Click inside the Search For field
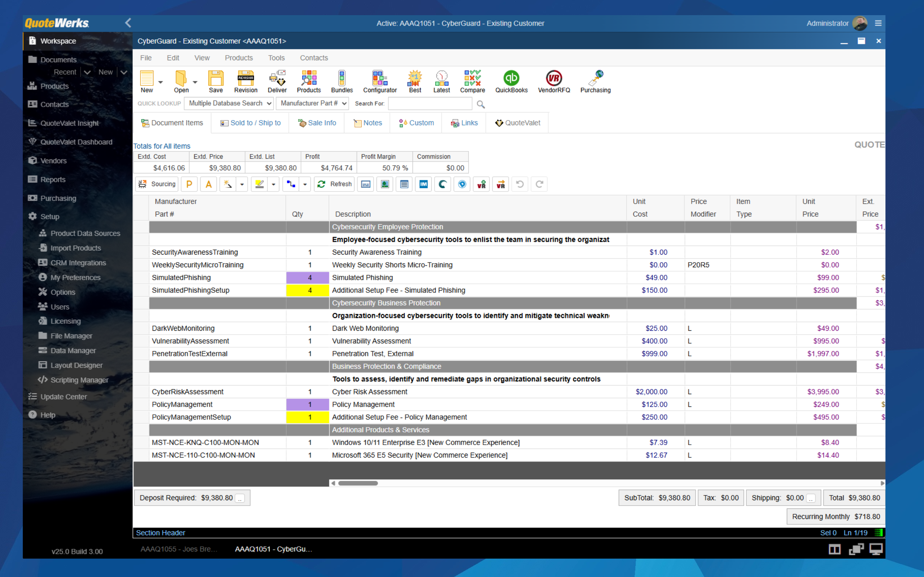Screen dimensions: 924x577 tap(430, 103)
